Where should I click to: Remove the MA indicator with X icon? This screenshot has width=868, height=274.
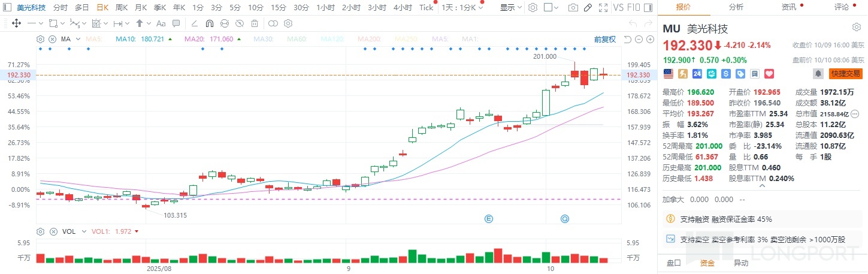coord(52,39)
